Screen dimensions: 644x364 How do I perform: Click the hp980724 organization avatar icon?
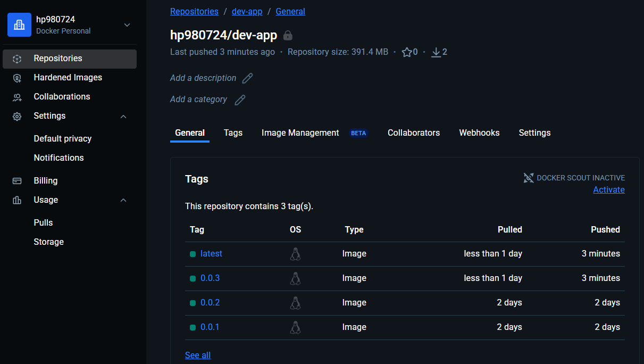coord(19,24)
